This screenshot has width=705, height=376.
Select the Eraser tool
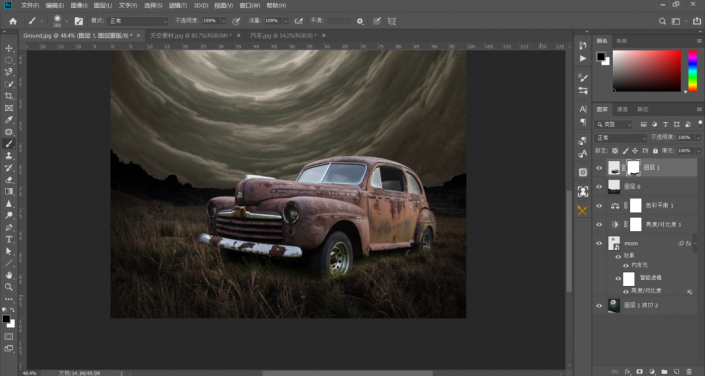9,179
